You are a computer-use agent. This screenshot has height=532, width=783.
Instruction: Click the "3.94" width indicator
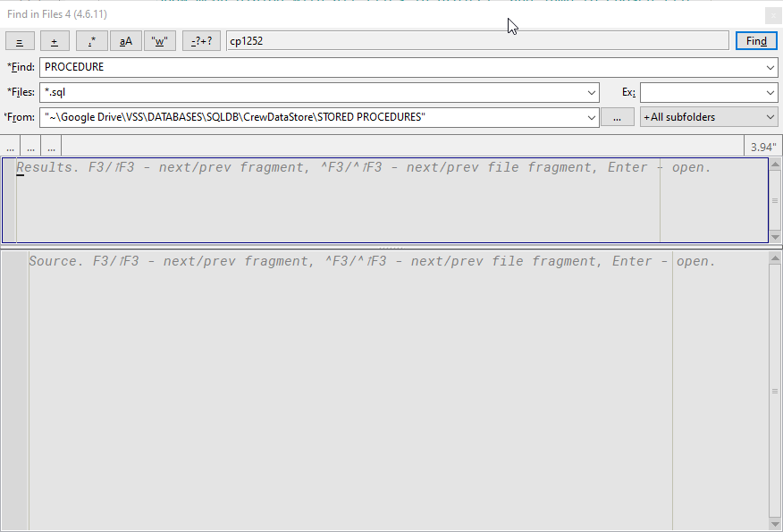click(x=763, y=145)
